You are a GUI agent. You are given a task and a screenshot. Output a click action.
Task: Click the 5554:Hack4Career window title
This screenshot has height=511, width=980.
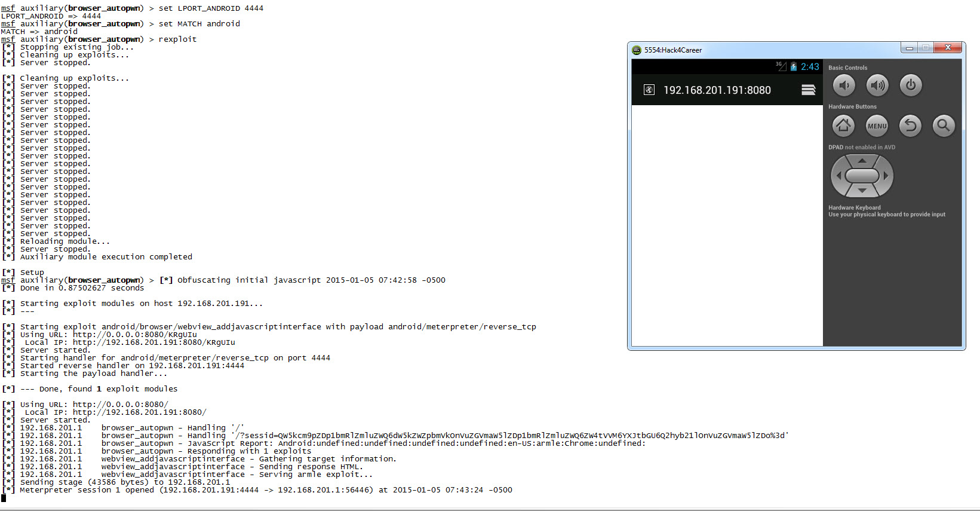673,50
